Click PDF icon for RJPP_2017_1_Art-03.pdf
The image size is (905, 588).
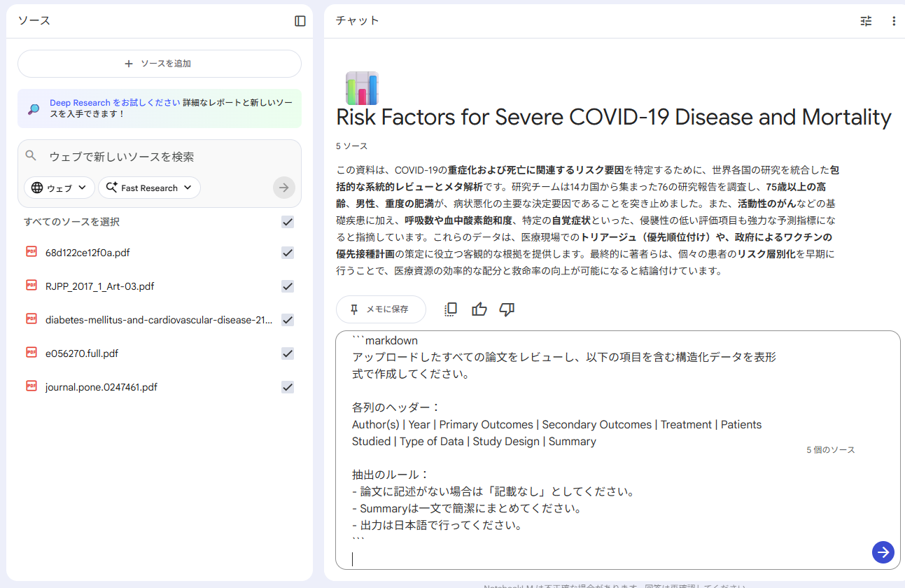pos(31,286)
